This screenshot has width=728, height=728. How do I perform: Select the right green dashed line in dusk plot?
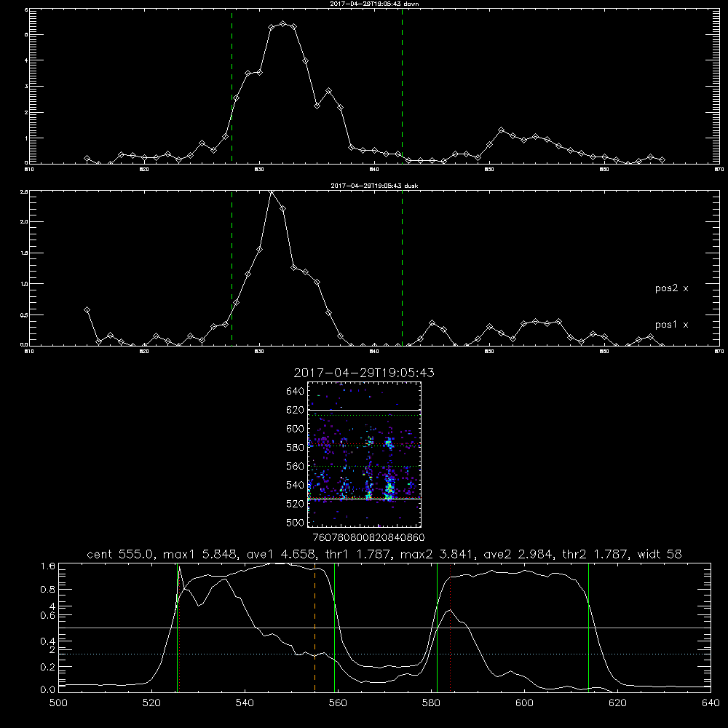(x=402, y=268)
